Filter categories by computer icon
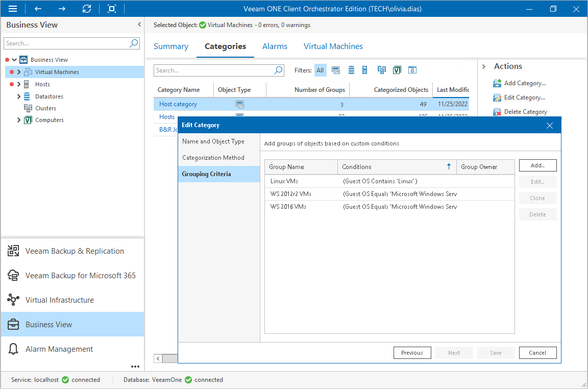Screen dimensions: 588x389 (x=397, y=70)
